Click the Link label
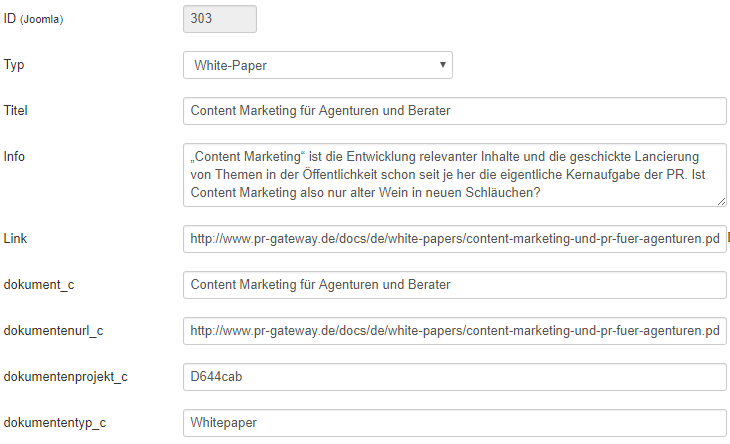The image size is (730, 444). 16,239
